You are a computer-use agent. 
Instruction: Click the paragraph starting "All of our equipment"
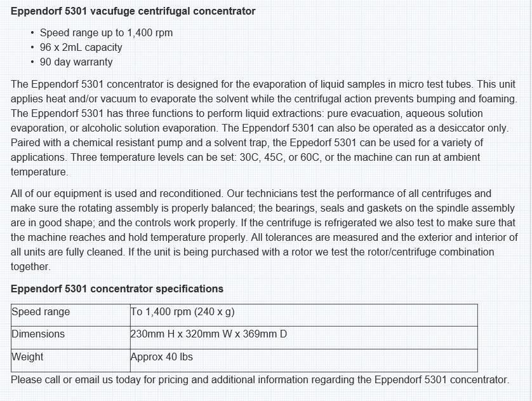(263, 229)
